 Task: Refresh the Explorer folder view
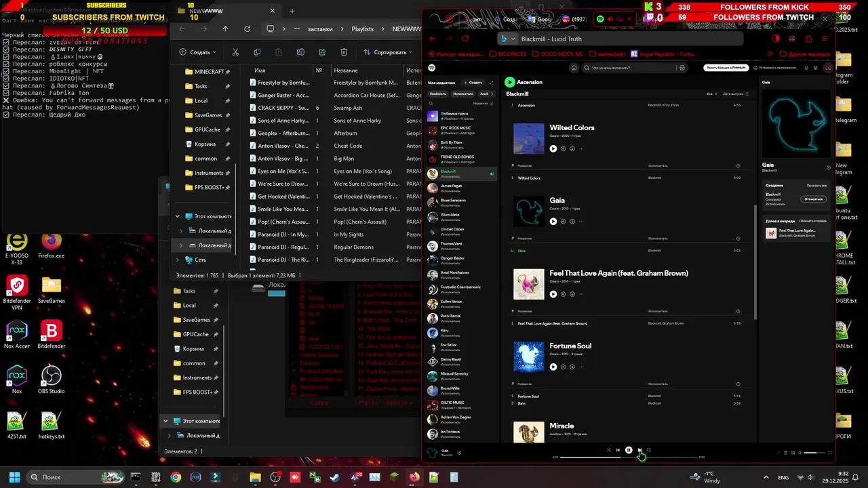tap(247, 29)
